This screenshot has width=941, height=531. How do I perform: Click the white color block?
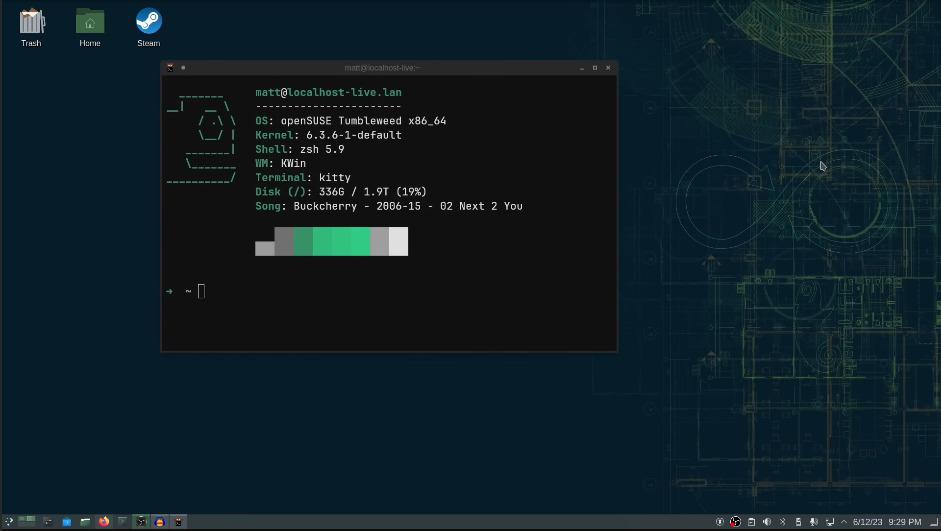(398, 241)
